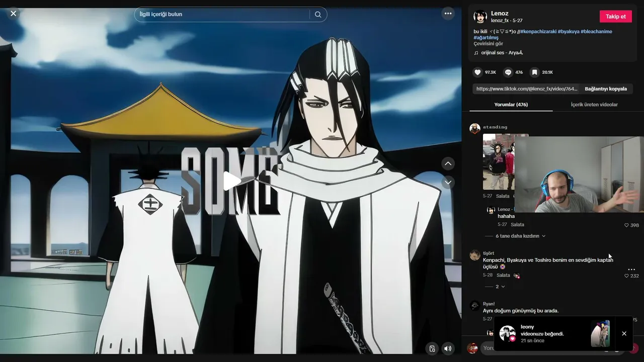
Task: Open leony's avatar in the notification
Action: (507, 333)
